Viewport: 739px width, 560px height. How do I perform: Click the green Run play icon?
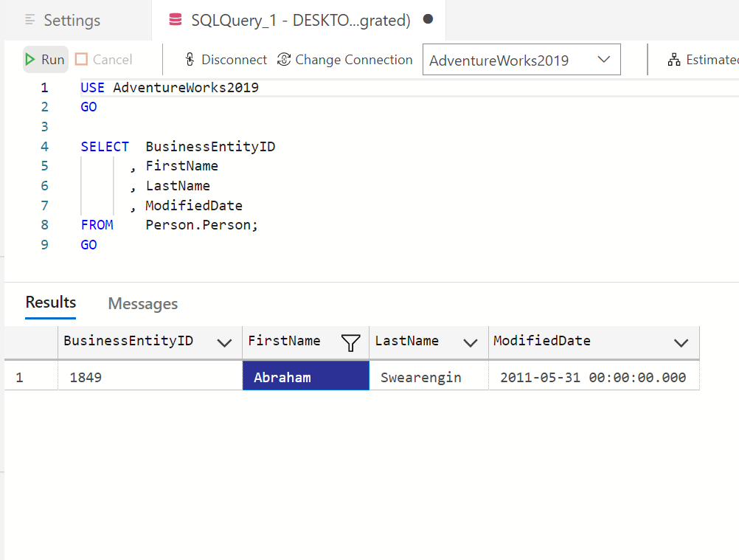(30, 60)
